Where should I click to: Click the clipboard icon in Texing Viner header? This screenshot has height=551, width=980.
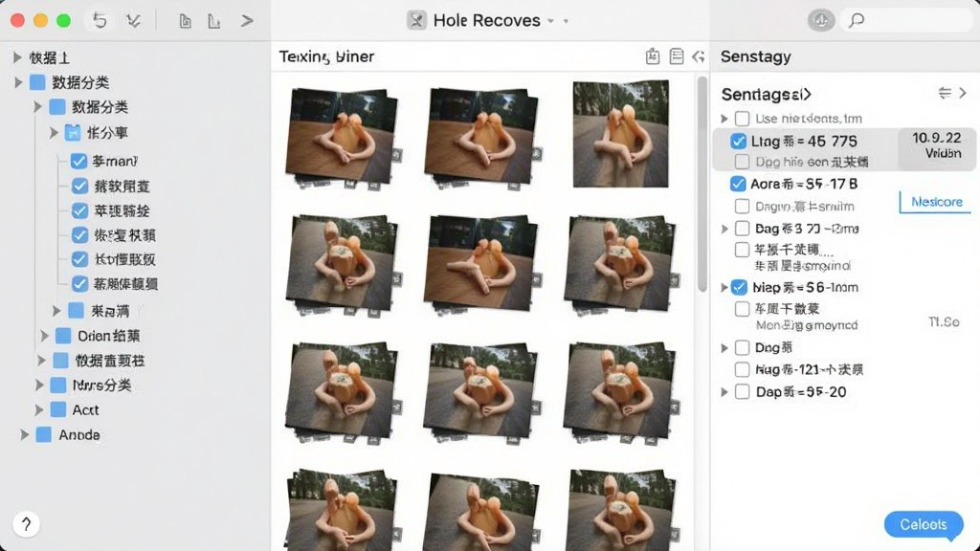coord(652,56)
